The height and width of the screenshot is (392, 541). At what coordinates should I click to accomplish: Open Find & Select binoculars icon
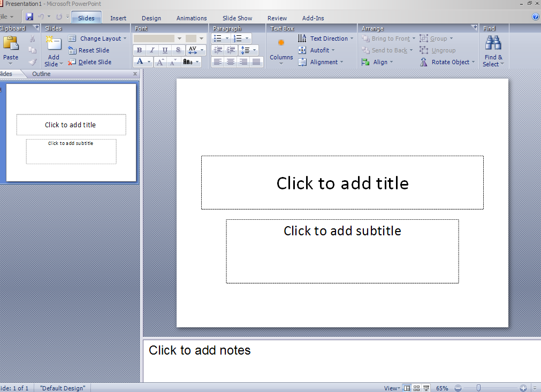(x=493, y=43)
